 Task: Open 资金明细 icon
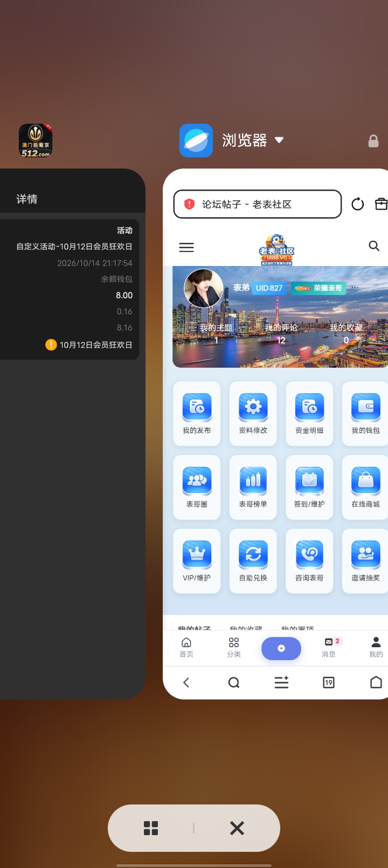pyautogui.click(x=309, y=407)
